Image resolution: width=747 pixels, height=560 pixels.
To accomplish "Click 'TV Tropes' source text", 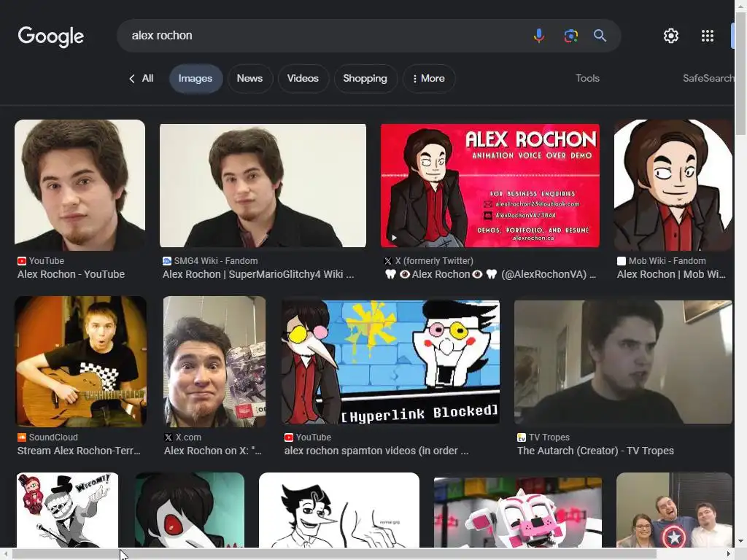I will (x=549, y=437).
